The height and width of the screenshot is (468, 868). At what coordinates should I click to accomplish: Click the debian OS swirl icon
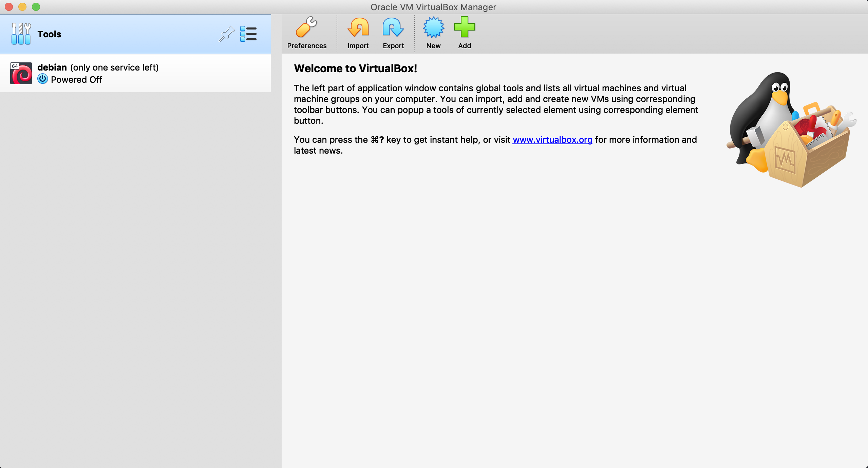click(x=21, y=73)
